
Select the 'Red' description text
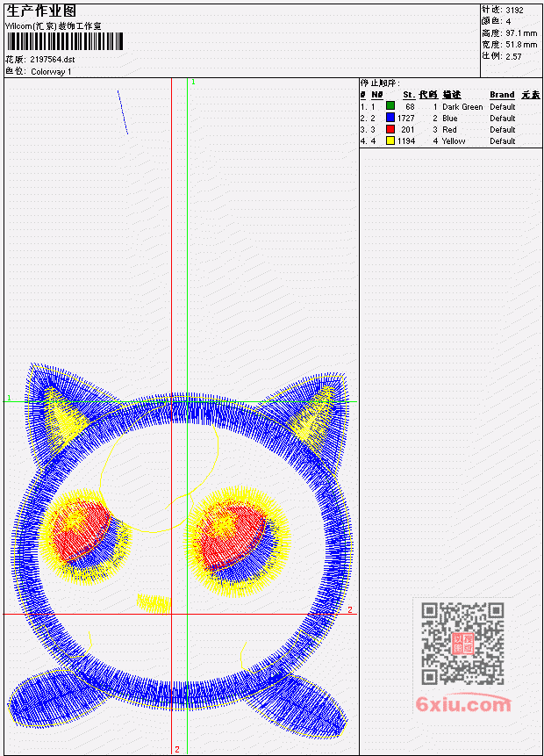(x=449, y=130)
